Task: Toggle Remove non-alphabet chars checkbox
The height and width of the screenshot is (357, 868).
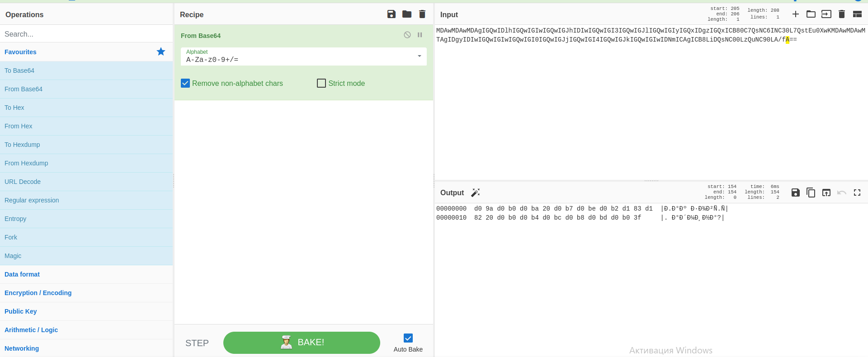Action: click(185, 83)
